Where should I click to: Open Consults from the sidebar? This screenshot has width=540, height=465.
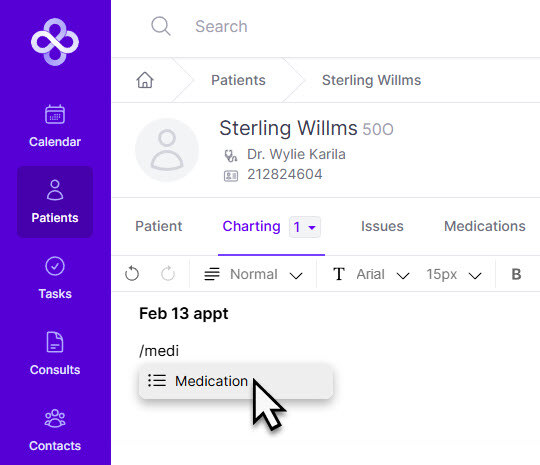pos(55,354)
